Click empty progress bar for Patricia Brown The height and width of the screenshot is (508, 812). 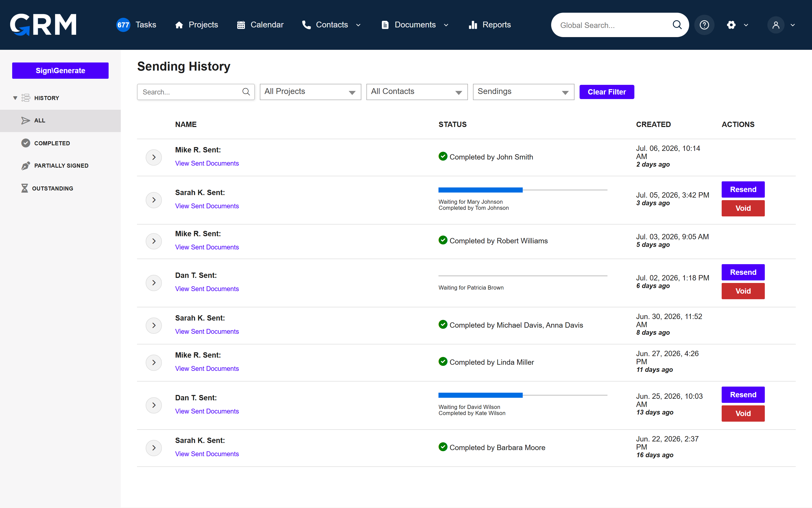point(523,276)
